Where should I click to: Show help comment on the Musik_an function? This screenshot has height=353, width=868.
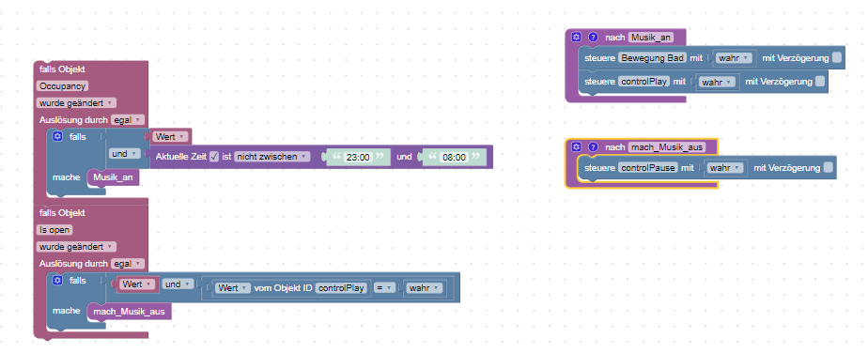point(593,37)
